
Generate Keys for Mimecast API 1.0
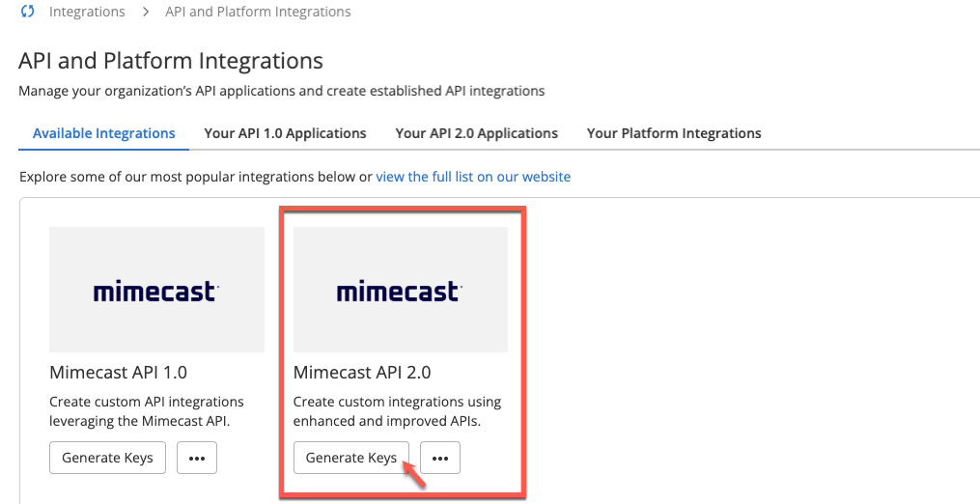point(107,458)
